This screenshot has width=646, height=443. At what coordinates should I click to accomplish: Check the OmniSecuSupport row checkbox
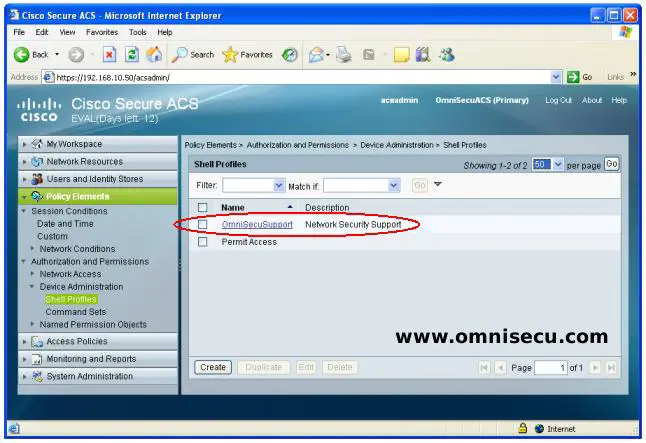click(202, 224)
